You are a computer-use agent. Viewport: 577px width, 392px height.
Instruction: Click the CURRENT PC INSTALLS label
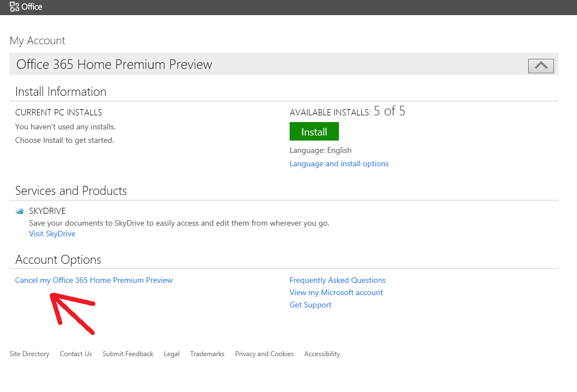58,113
